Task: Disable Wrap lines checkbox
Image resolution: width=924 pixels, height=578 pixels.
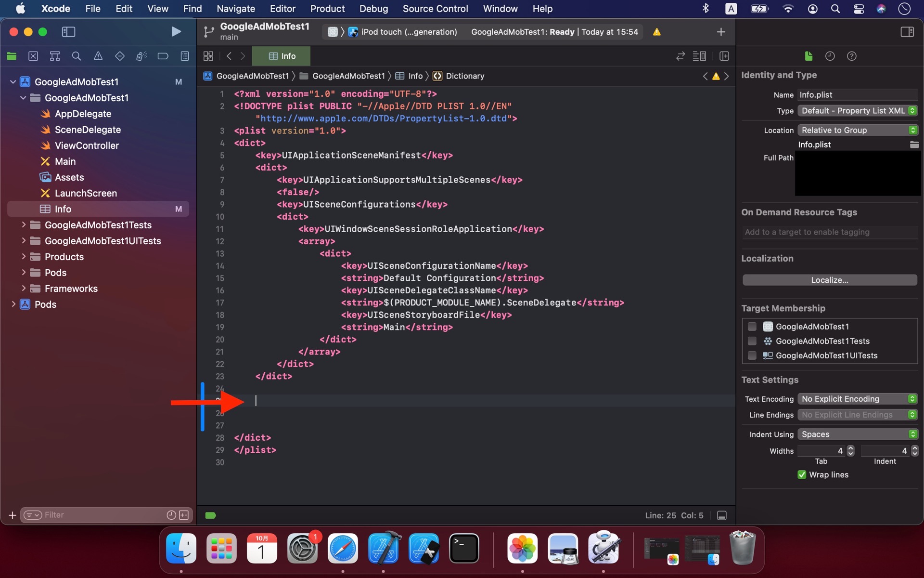Action: pos(802,475)
